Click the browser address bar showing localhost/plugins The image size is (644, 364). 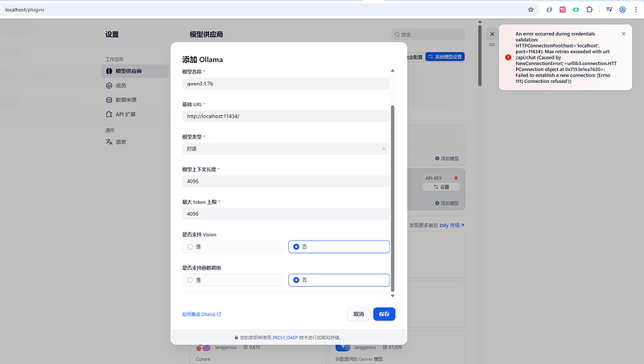[x=263, y=10]
